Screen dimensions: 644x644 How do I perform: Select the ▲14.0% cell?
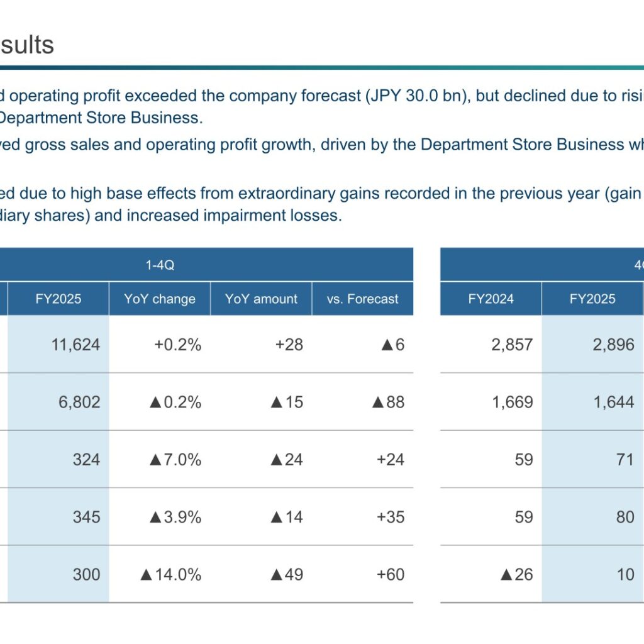171,575
